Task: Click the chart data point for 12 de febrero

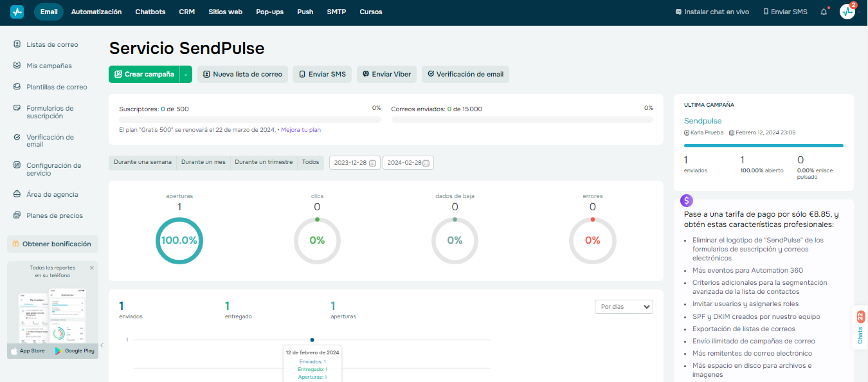Action: point(312,340)
